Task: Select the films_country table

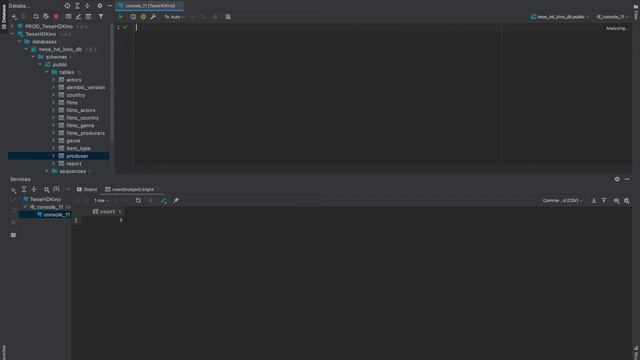Action: tap(82, 118)
